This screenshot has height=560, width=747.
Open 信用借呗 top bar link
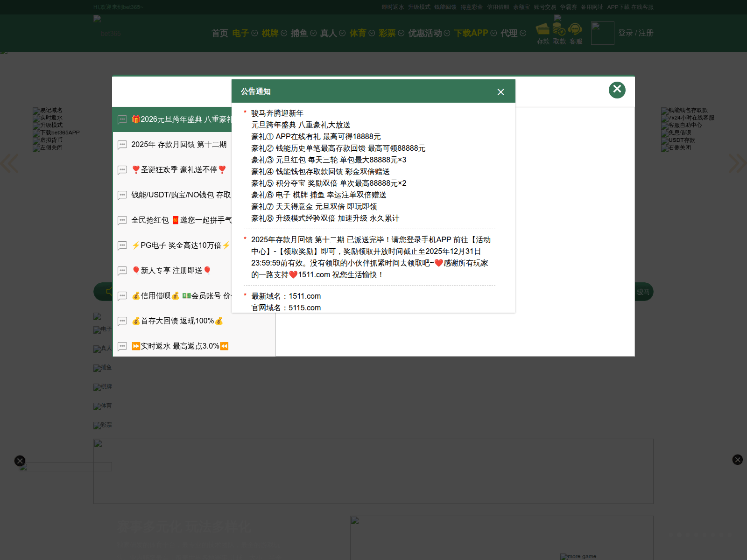[x=498, y=7]
